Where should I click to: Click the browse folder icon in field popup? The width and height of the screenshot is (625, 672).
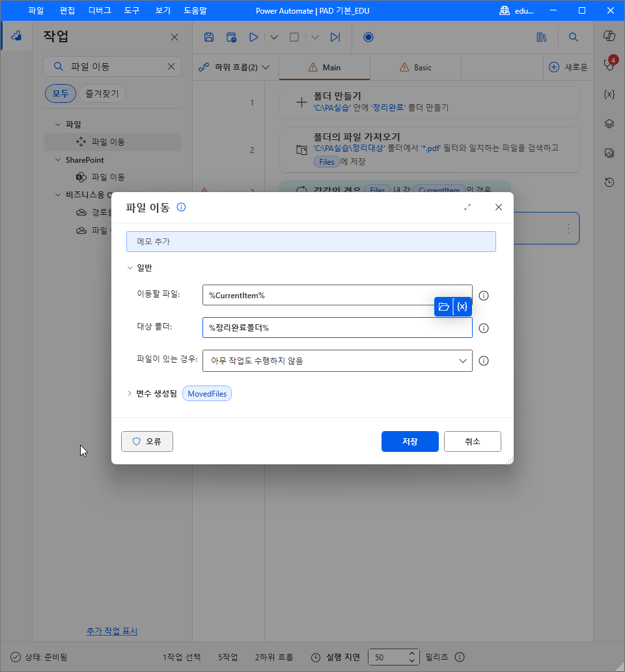[444, 307]
